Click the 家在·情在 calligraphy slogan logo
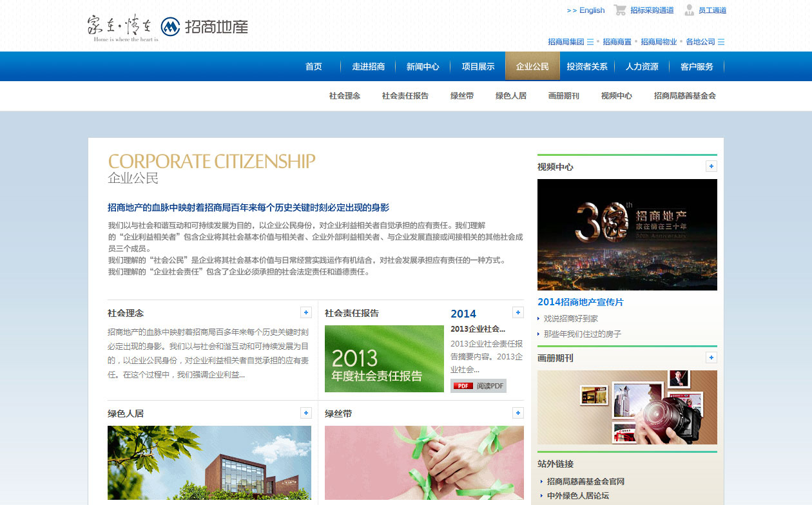 [x=122, y=28]
